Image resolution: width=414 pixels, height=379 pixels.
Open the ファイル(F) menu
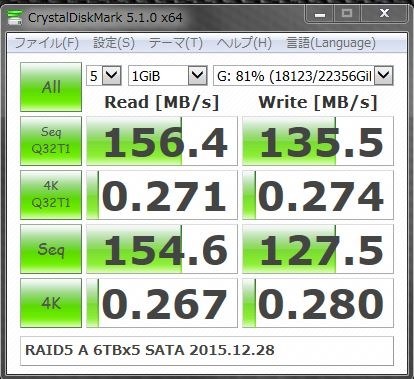point(47,43)
